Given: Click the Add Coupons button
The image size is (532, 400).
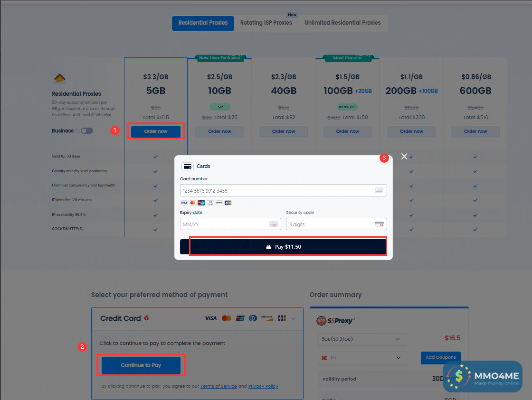Looking at the screenshot, I should tap(440, 357).
